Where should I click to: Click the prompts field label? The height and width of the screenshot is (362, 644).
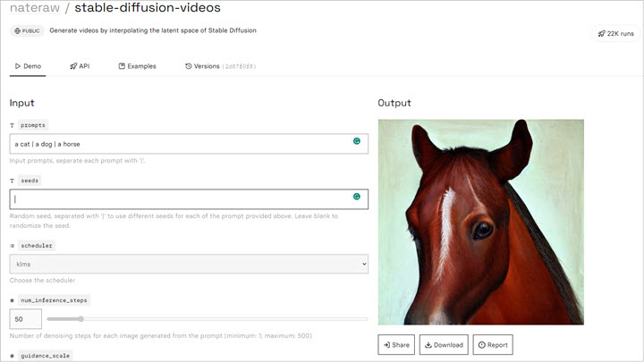pos(33,125)
